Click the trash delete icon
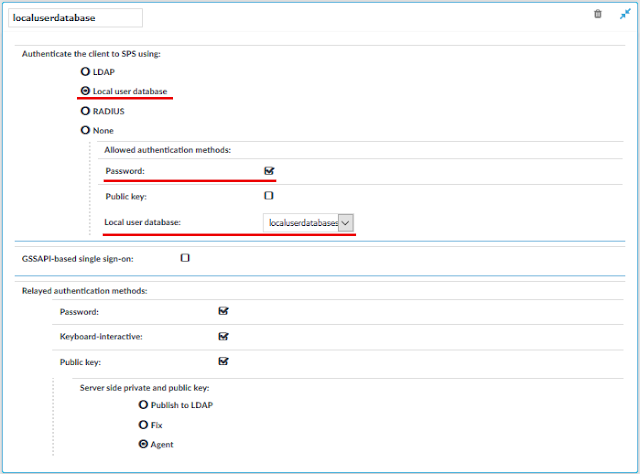This screenshot has height=474, width=640. coord(598,14)
